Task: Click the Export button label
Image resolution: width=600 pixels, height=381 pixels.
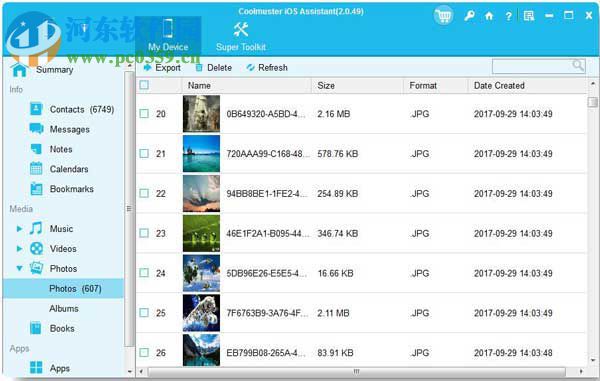Action: [168, 68]
